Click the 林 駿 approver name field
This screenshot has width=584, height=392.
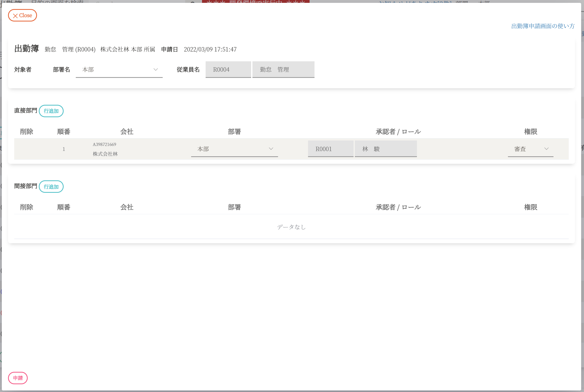point(386,149)
